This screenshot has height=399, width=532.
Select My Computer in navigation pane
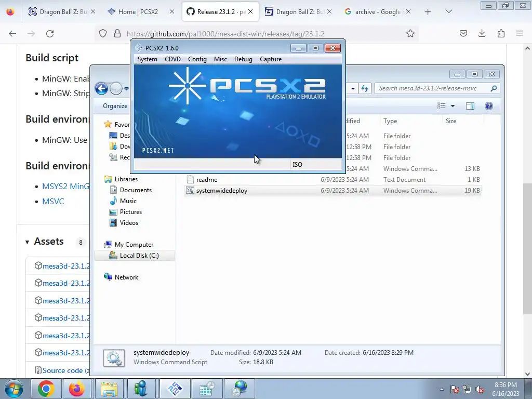pyautogui.click(x=134, y=244)
